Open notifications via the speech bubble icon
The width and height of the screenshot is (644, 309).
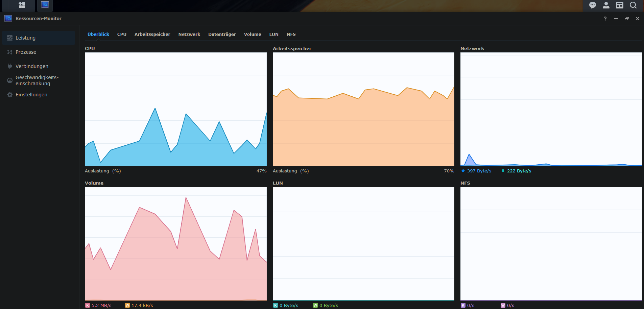click(592, 5)
